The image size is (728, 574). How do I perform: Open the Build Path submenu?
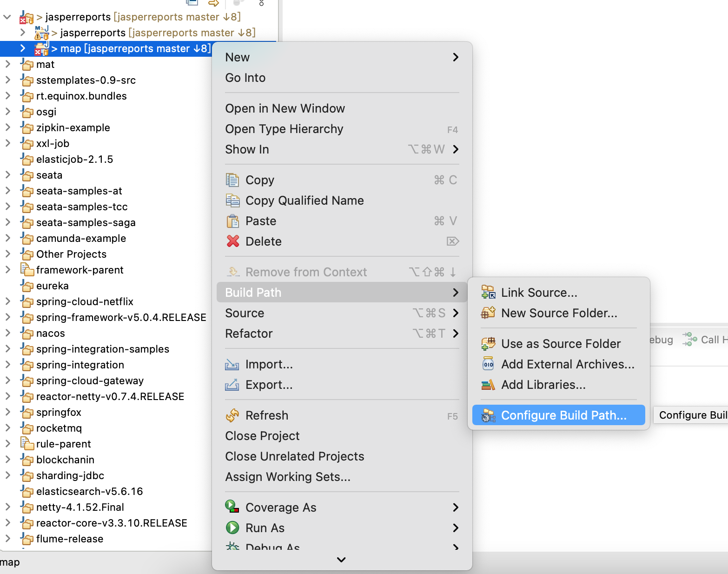click(x=342, y=293)
